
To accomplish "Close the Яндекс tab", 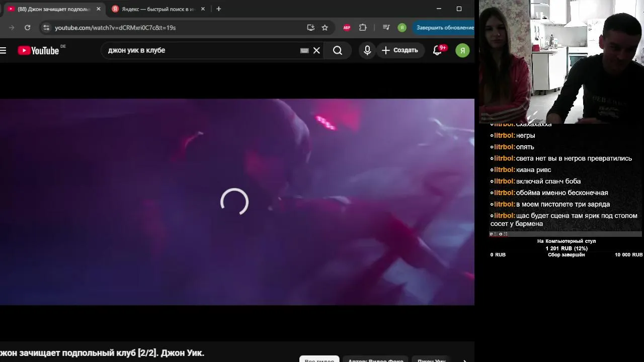I will coord(203,9).
